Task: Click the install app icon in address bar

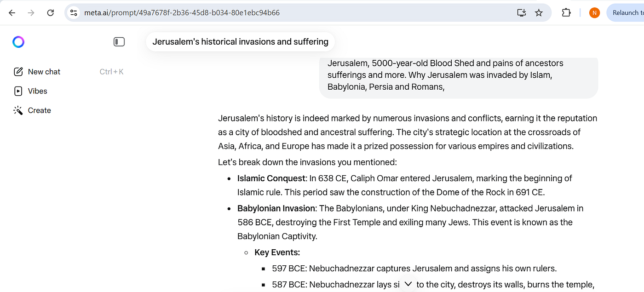Action: (521, 13)
